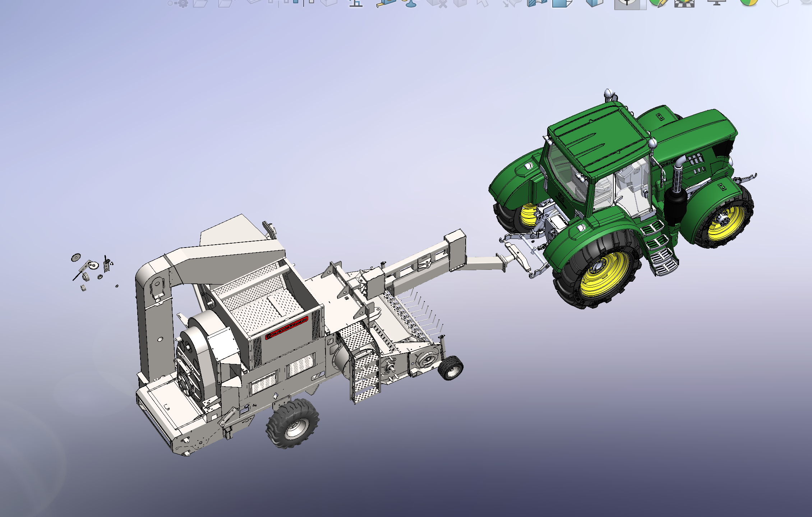Click the red label on the implement
The width and height of the screenshot is (812, 517).
[x=286, y=328]
